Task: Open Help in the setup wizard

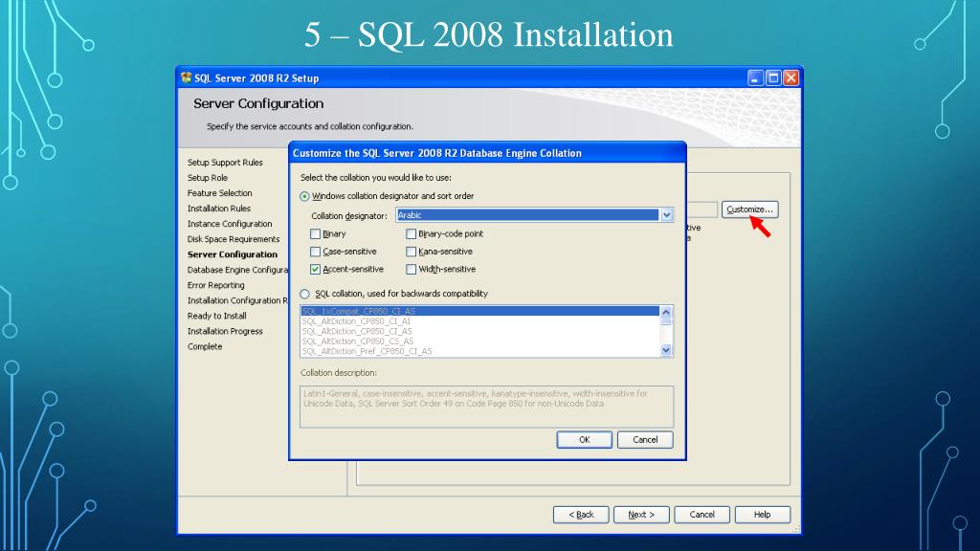Action: click(763, 515)
